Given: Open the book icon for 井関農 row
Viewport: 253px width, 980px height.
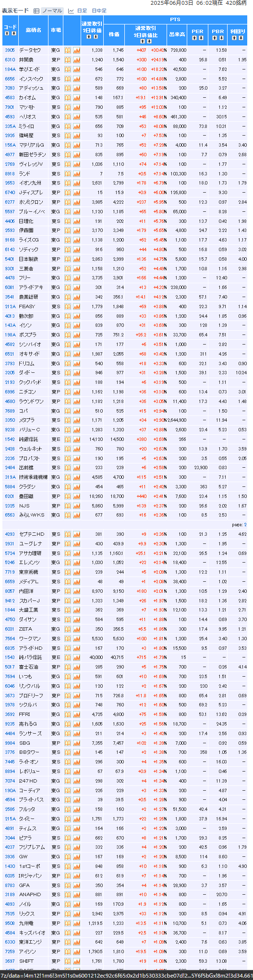Looking at the screenshot, I should coord(68,60).
